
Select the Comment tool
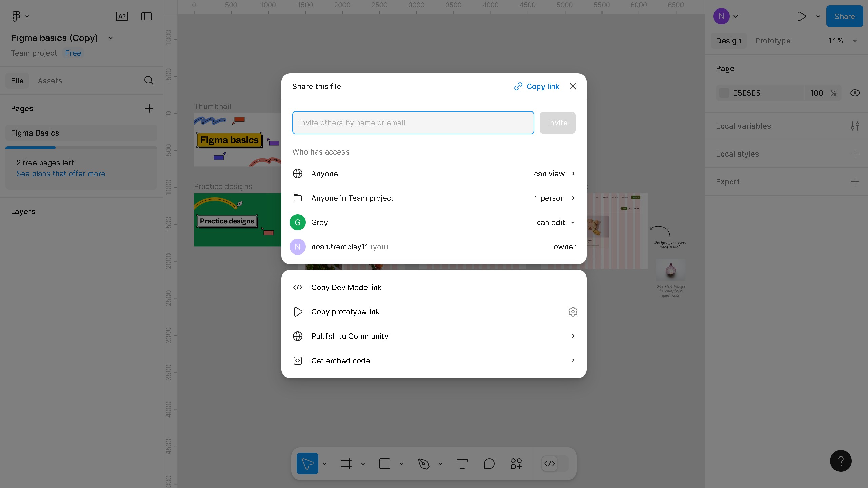click(x=489, y=464)
